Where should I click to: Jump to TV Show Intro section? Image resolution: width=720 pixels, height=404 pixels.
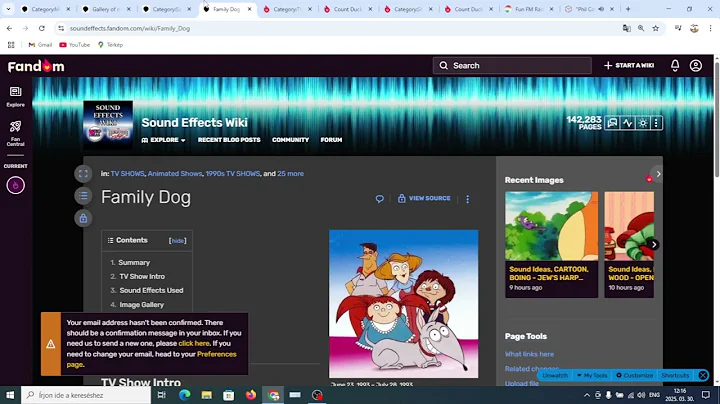(142, 276)
